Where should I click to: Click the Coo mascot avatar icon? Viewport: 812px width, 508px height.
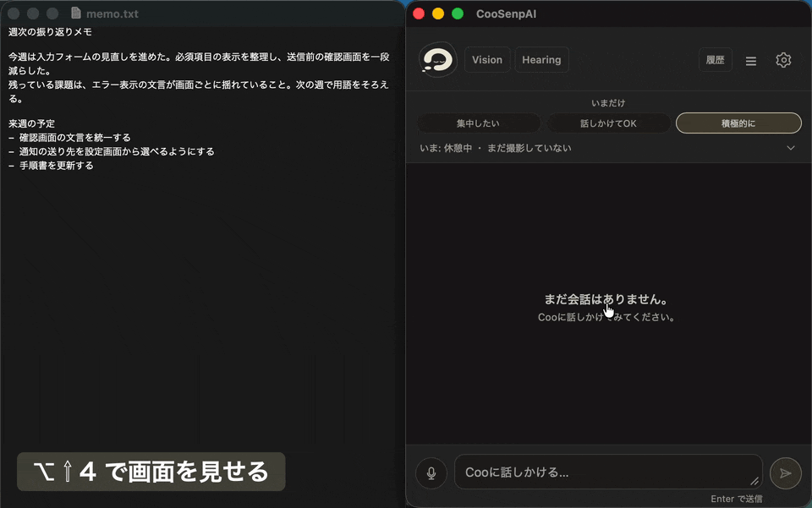coord(437,60)
